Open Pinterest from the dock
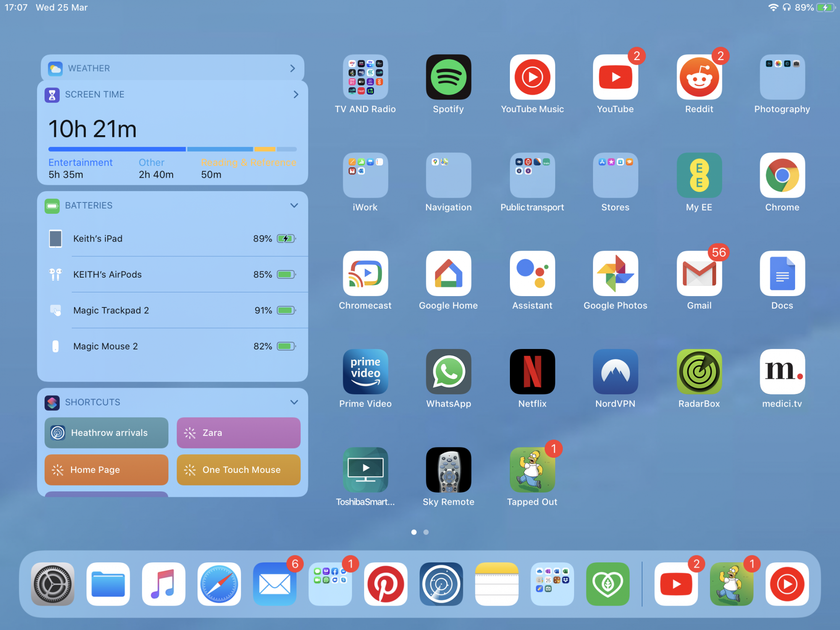Image resolution: width=840 pixels, height=630 pixels. point(386,584)
